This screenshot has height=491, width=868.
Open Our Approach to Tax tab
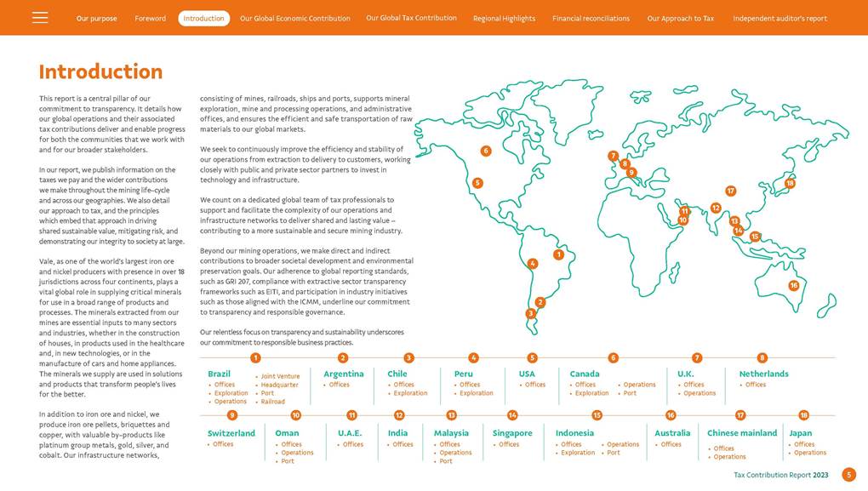[x=680, y=18]
